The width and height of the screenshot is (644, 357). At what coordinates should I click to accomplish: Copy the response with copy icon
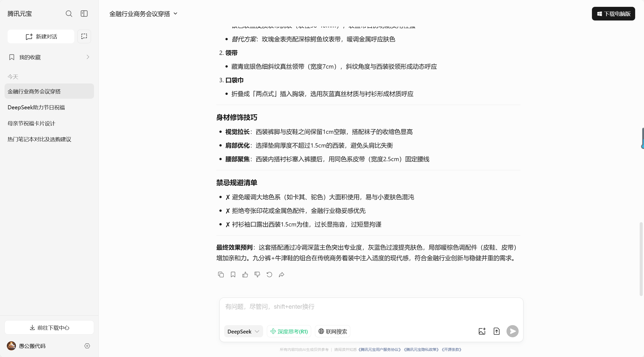click(221, 275)
